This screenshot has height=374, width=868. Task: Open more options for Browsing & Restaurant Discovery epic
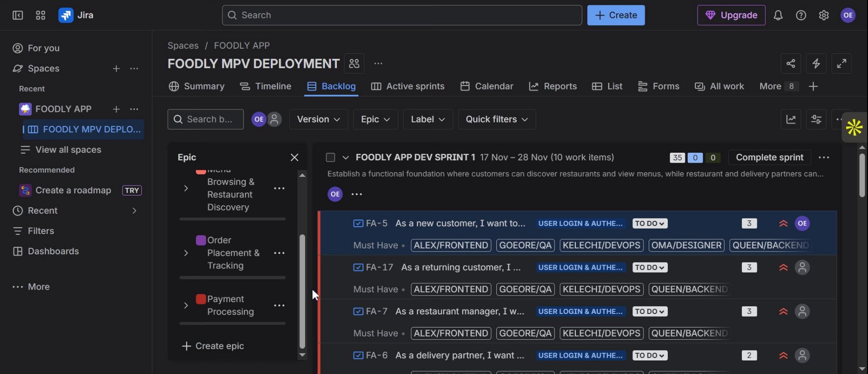tap(279, 188)
